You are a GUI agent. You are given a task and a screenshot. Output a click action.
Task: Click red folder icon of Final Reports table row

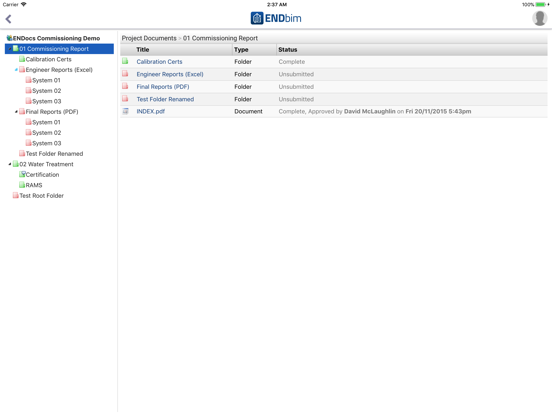click(x=125, y=86)
